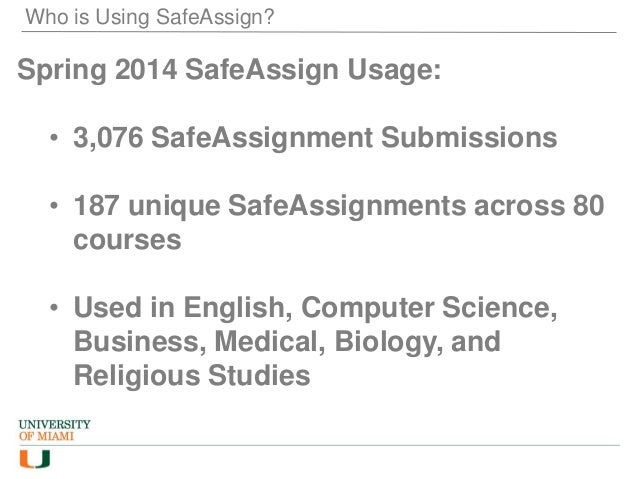The image size is (638, 479).
Task: Click the 'Business, Medical, Biology, and' line
Action: (287, 342)
